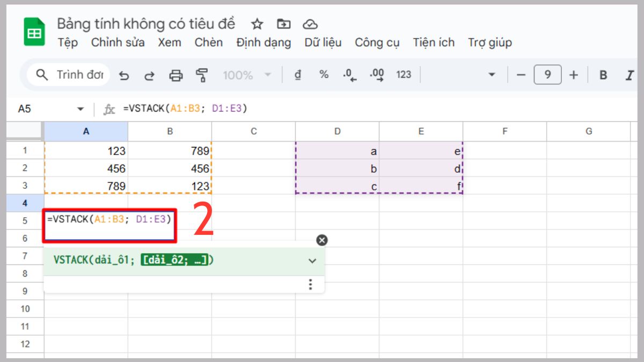Click the Undo icon
The width and height of the screenshot is (644, 362).
pos(125,75)
